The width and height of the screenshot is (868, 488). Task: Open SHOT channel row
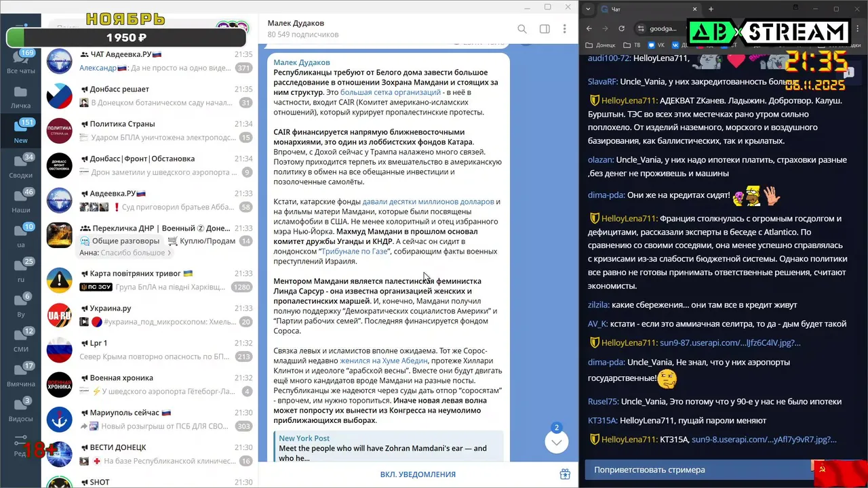(x=149, y=480)
